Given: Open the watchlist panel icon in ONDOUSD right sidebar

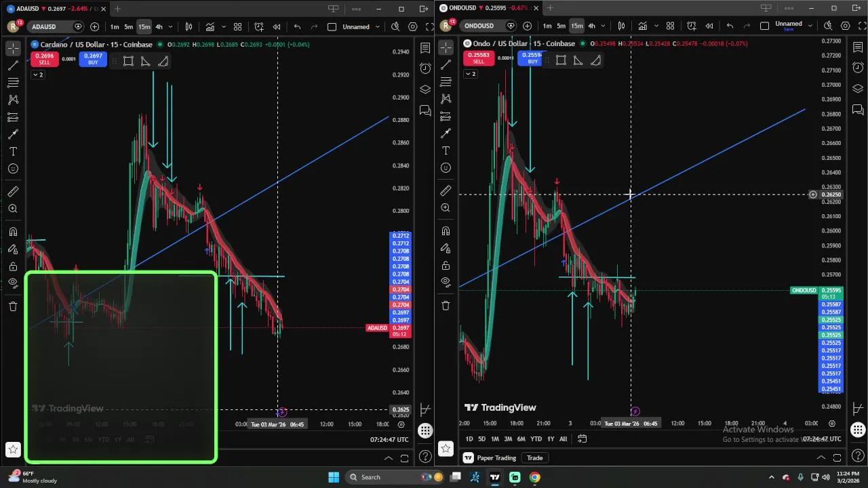Looking at the screenshot, I should (x=858, y=47).
